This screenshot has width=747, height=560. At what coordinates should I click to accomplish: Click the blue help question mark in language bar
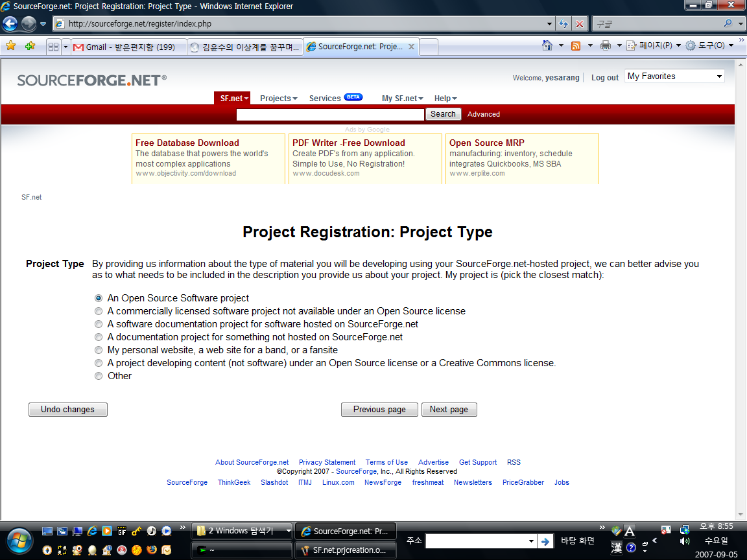631,548
